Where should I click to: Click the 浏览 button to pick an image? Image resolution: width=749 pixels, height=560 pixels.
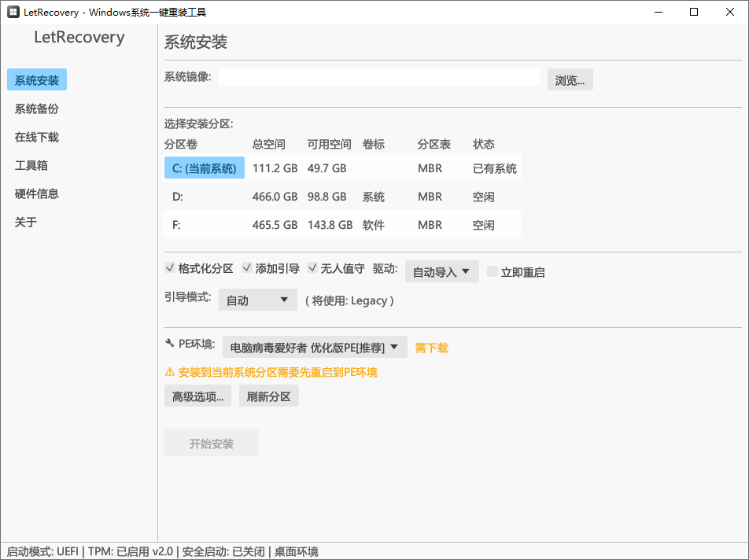point(570,79)
